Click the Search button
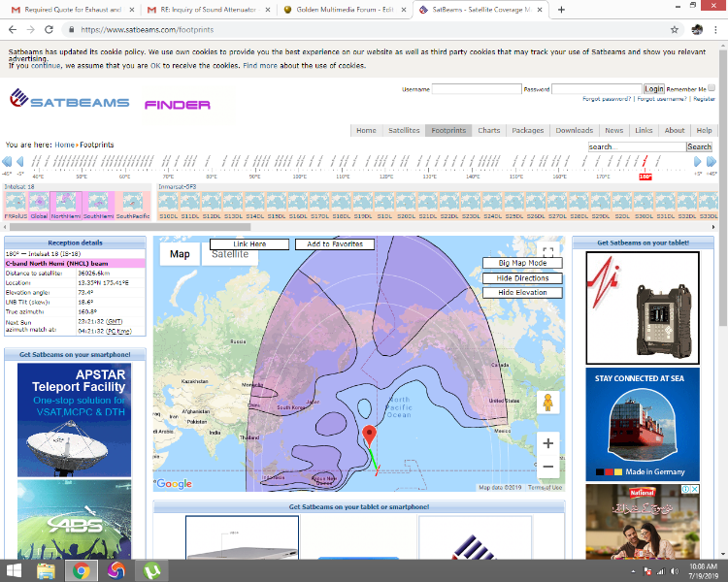 pyautogui.click(x=699, y=146)
